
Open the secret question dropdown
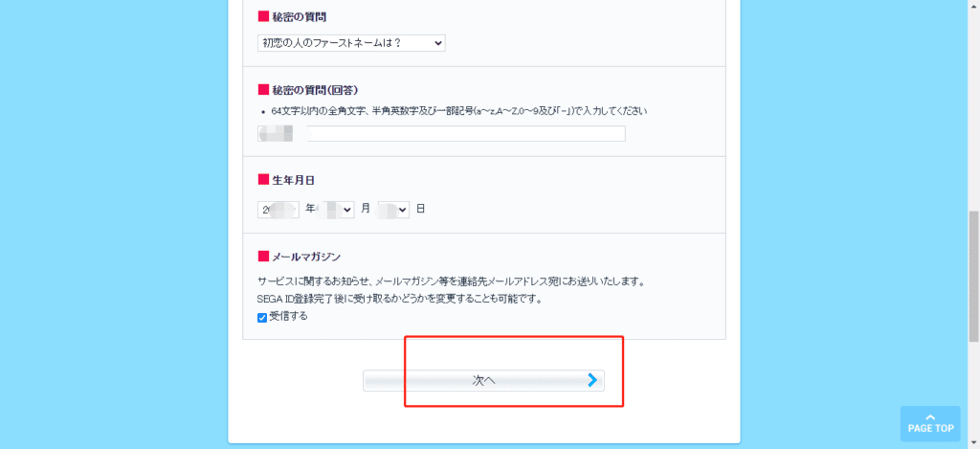pos(351,43)
